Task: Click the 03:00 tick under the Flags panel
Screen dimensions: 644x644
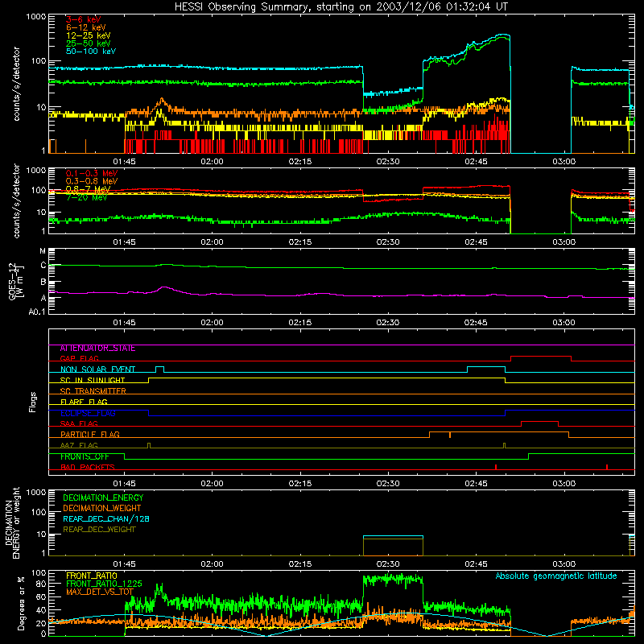Action: 563,484
